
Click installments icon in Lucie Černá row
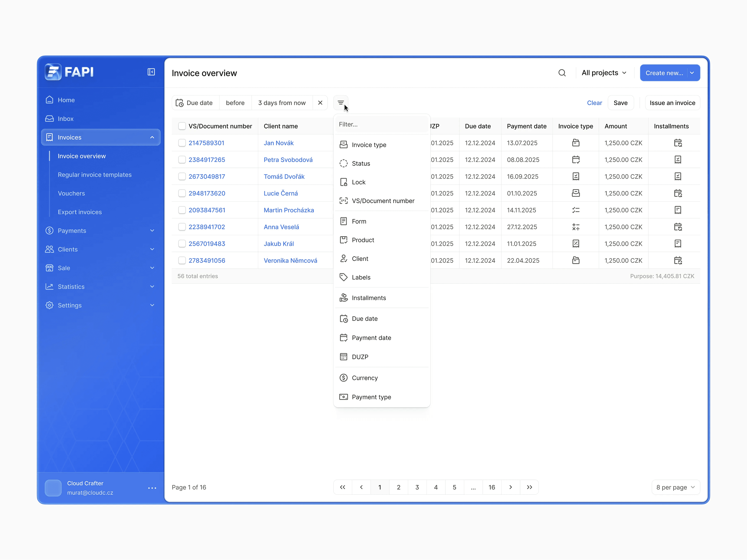(x=678, y=193)
